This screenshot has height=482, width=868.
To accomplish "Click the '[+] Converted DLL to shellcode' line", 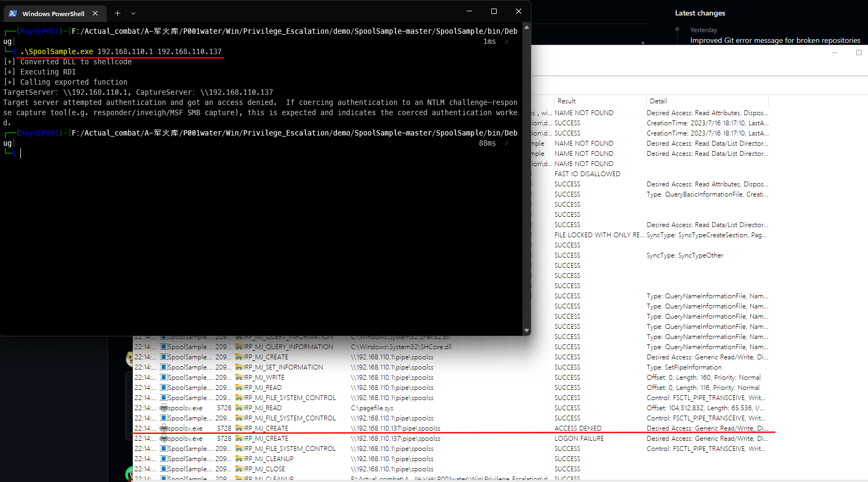I will pyautogui.click(x=68, y=62).
